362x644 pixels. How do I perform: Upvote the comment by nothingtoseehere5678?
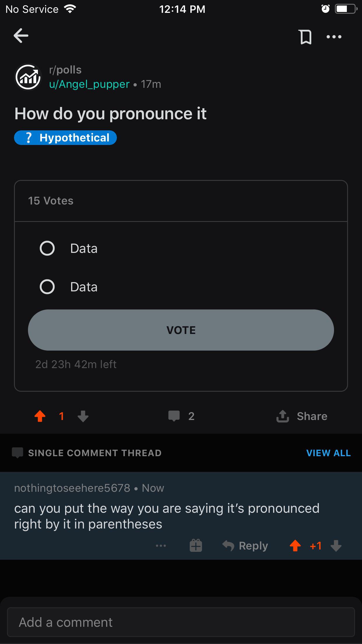295,546
